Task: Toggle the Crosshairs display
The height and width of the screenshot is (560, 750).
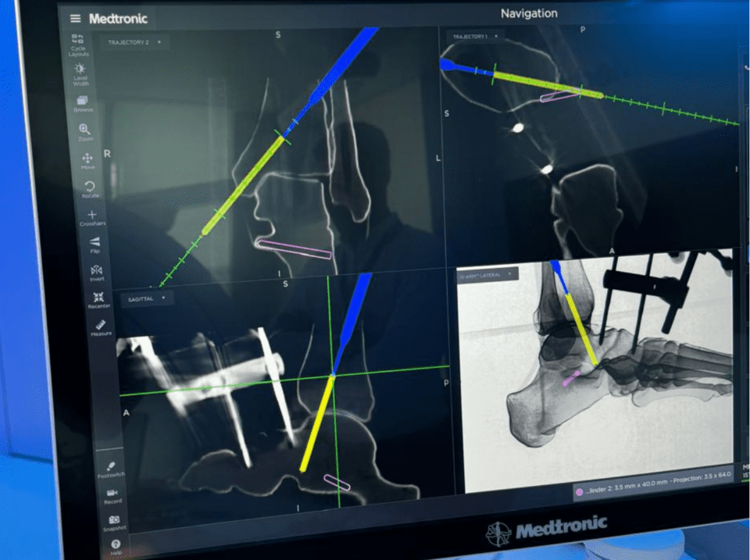Action: tap(92, 215)
